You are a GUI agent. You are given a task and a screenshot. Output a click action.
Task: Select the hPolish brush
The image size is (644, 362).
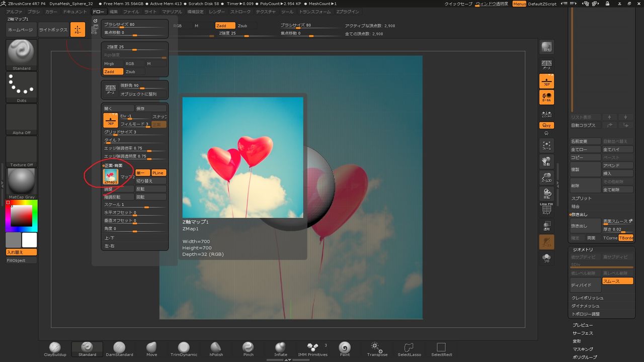point(216,349)
